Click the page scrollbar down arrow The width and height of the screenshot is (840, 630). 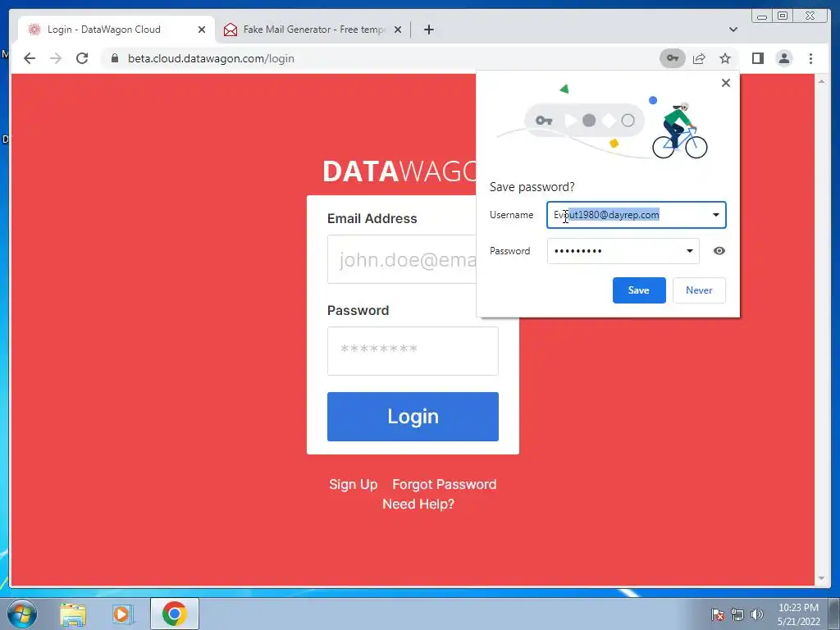tap(821, 578)
